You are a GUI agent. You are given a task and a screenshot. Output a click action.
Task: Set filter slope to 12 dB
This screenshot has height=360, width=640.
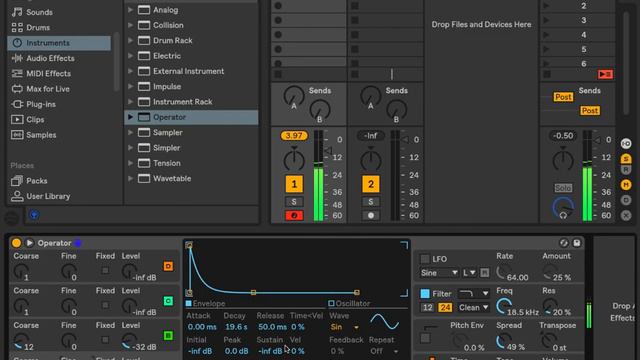(x=427, y=307)
